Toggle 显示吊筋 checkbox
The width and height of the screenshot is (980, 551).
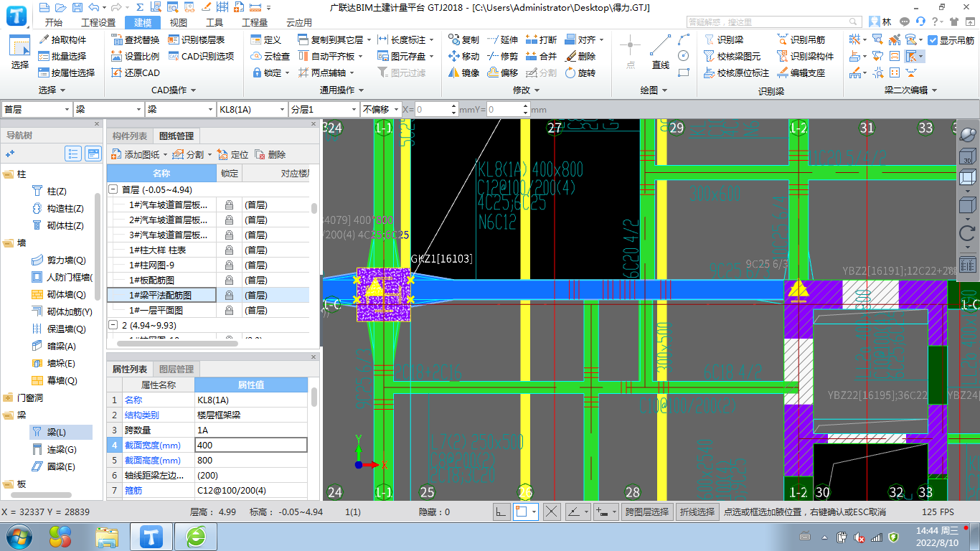[x=933, y=40]
